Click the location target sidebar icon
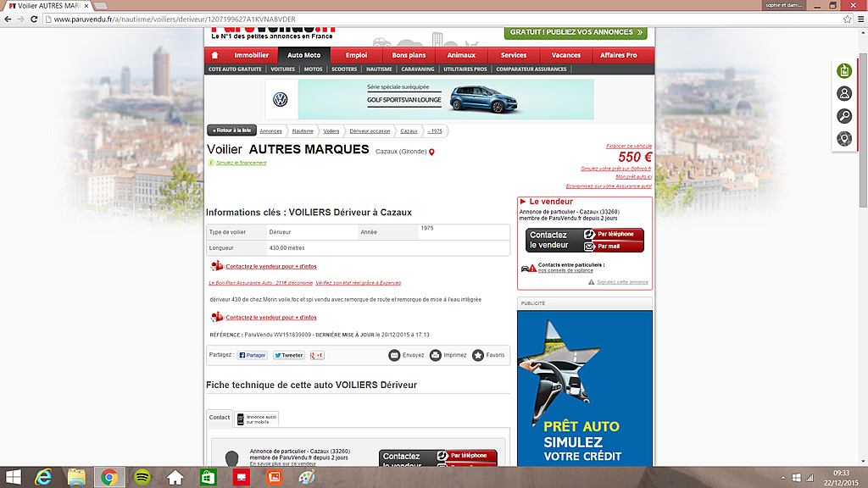 844,139
